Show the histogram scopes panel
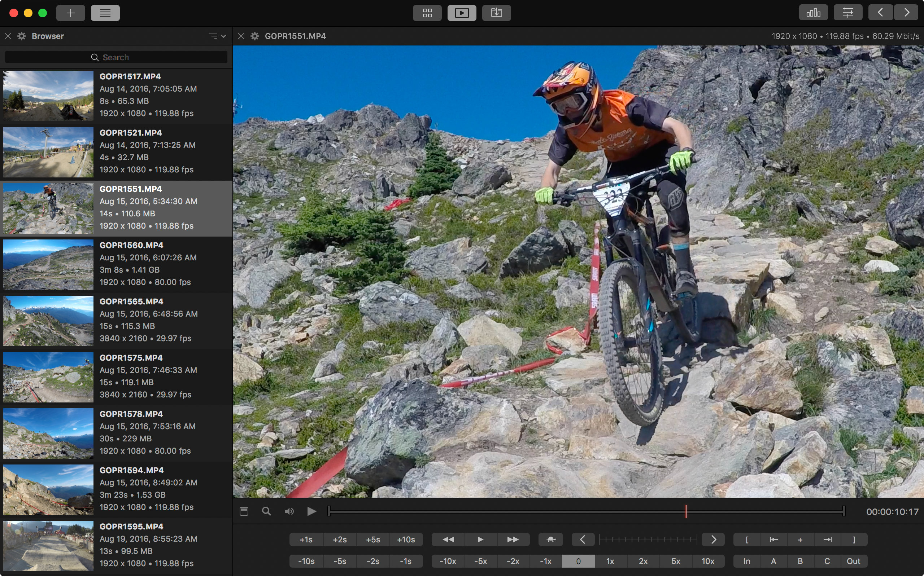This screenshot has height=577, width=924. [x=813, y=13]
